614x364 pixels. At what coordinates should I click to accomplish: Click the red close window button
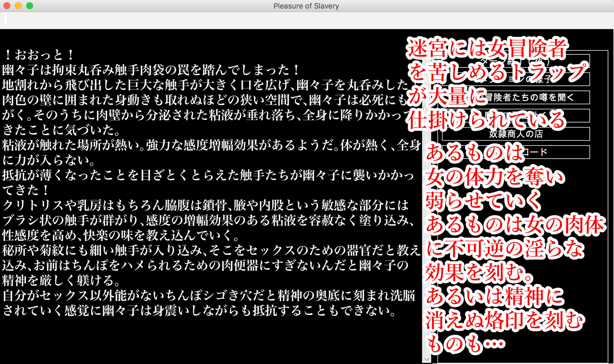[x=7, y=6]
